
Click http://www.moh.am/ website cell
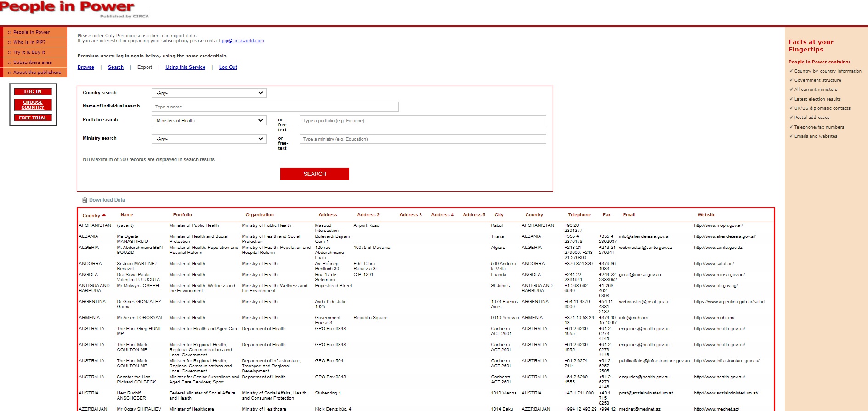coord(714,318)
